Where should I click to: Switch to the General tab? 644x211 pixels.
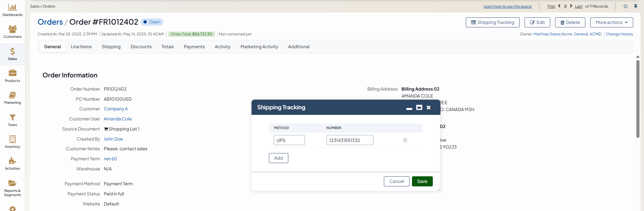[52, 47]
